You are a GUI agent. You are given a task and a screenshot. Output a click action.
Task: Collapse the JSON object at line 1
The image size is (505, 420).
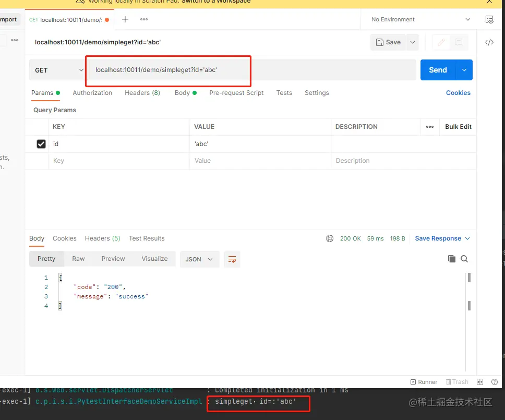(60, 278)
